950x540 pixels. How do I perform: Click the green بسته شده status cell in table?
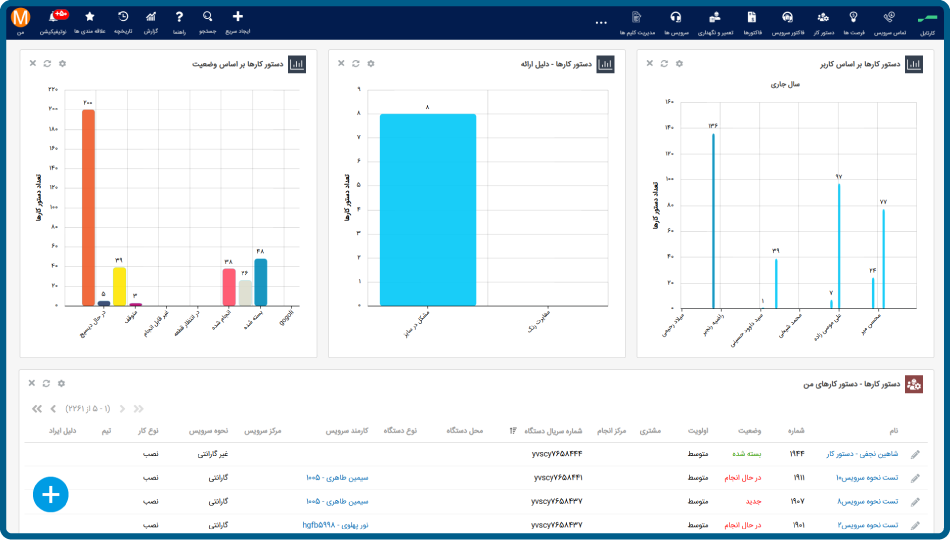click(x=747, y=454)
